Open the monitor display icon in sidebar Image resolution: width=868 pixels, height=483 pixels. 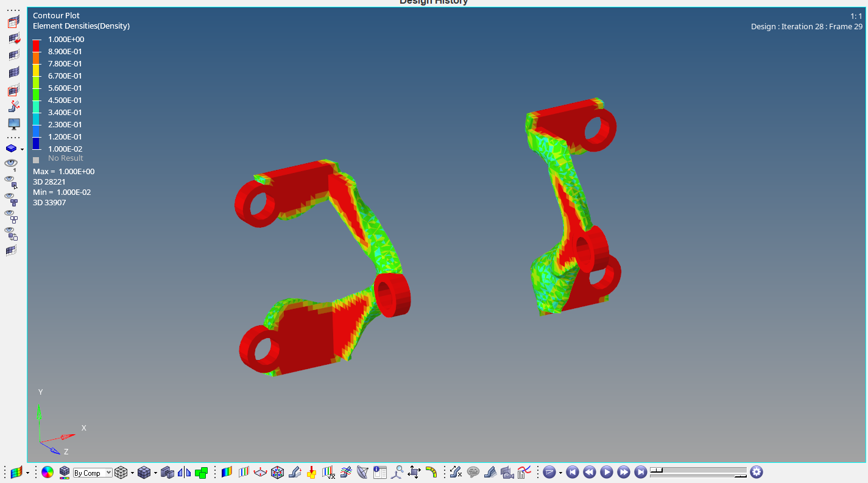pyautogui.click(x=13, y=124)
